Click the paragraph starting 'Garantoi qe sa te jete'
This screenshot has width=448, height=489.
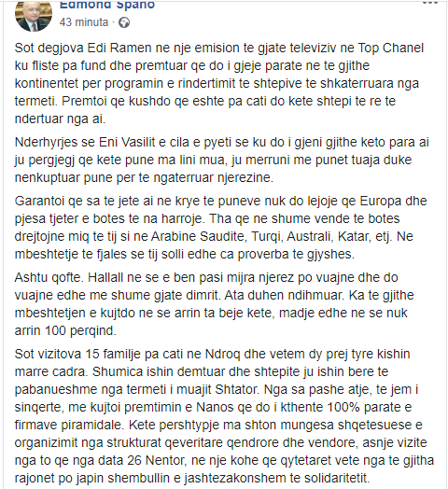[x=220, y=228]
